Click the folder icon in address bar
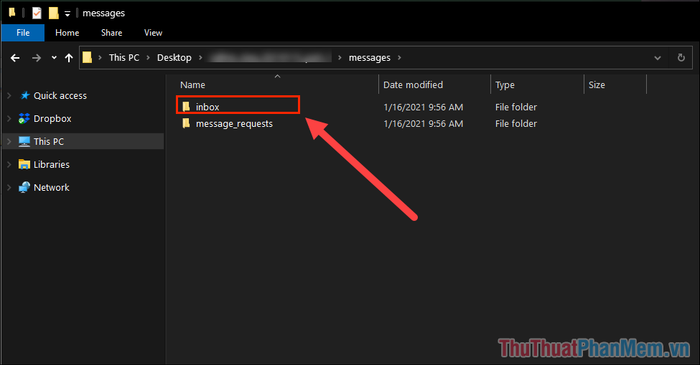The width and height of the screenshot is (700, 365). click(x=88, y=58)
